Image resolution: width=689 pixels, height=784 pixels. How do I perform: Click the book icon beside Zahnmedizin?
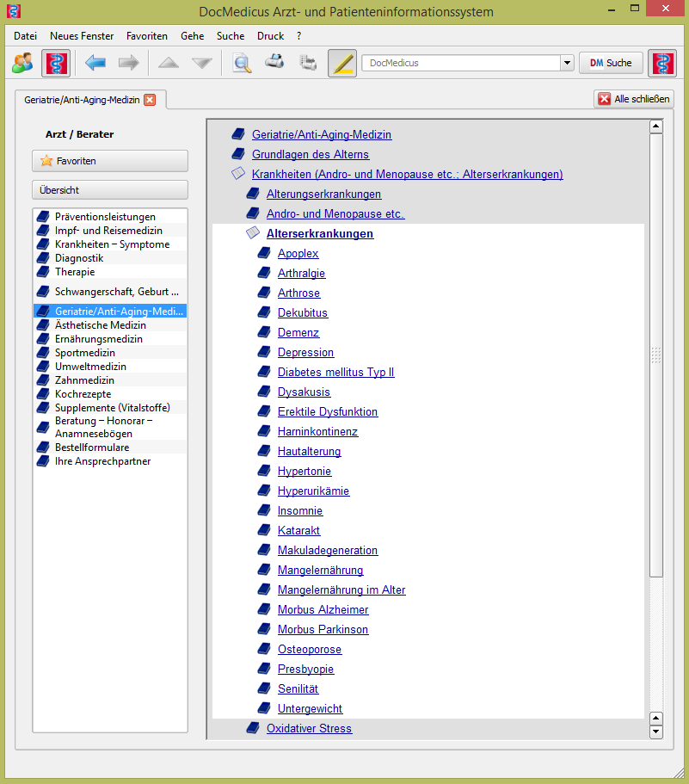pos(43,380)
